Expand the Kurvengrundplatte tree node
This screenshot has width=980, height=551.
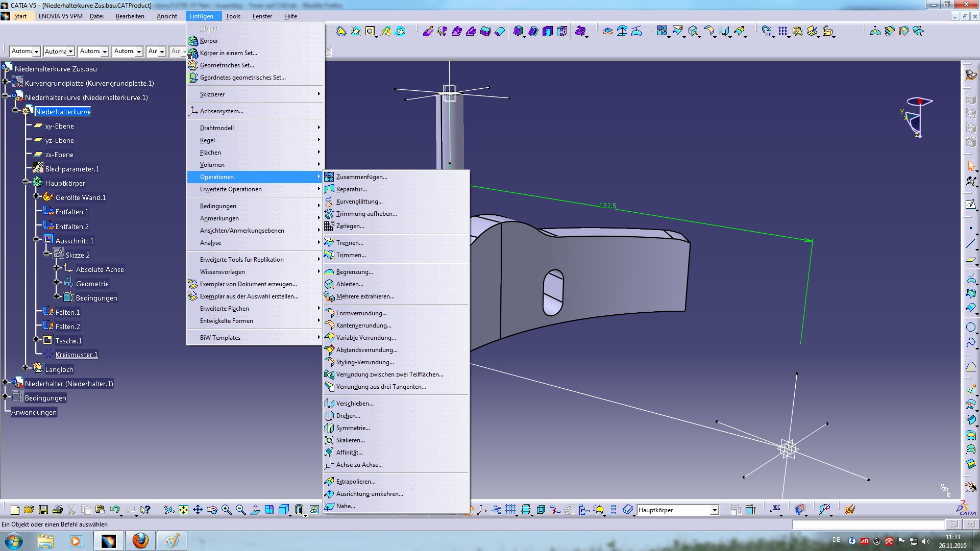(5, 82)
